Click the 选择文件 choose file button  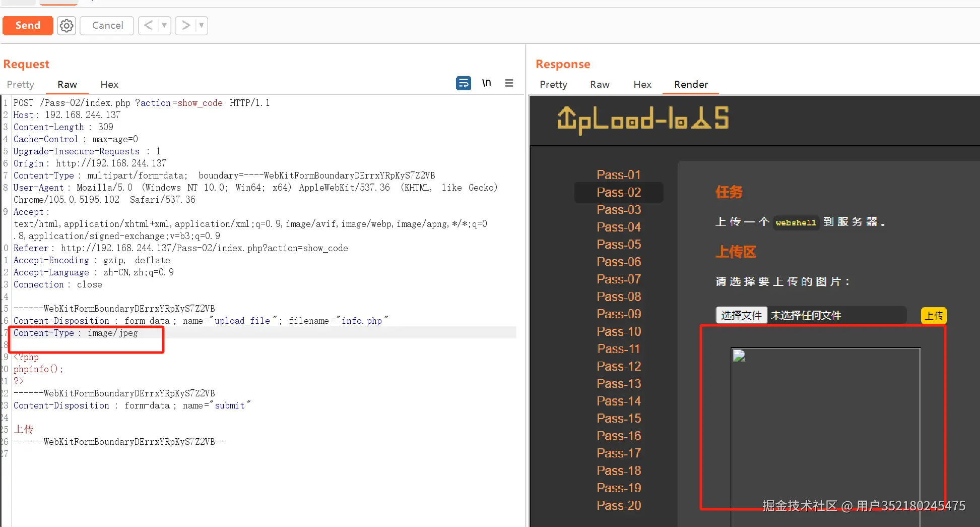[x=741, y=315]
